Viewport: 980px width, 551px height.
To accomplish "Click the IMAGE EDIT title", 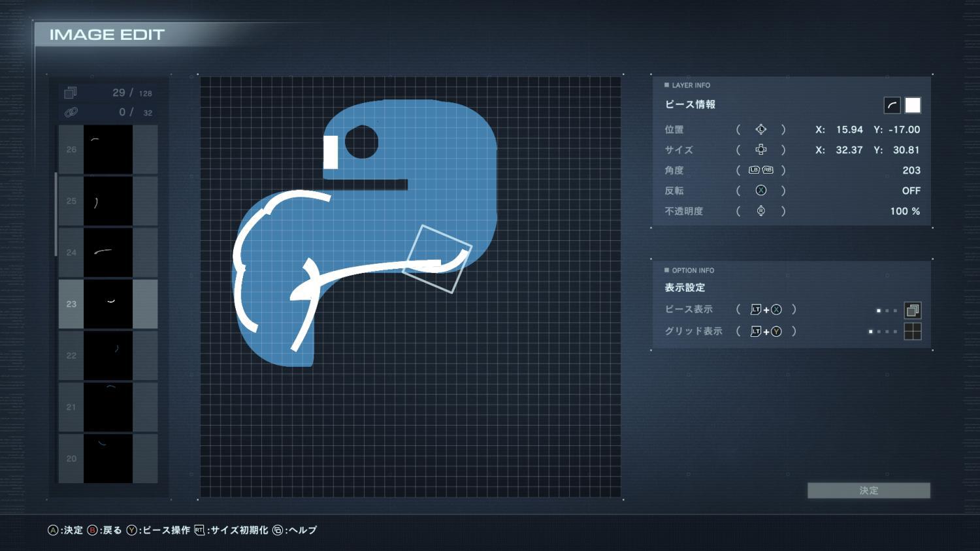I will (x=107, y=35).
